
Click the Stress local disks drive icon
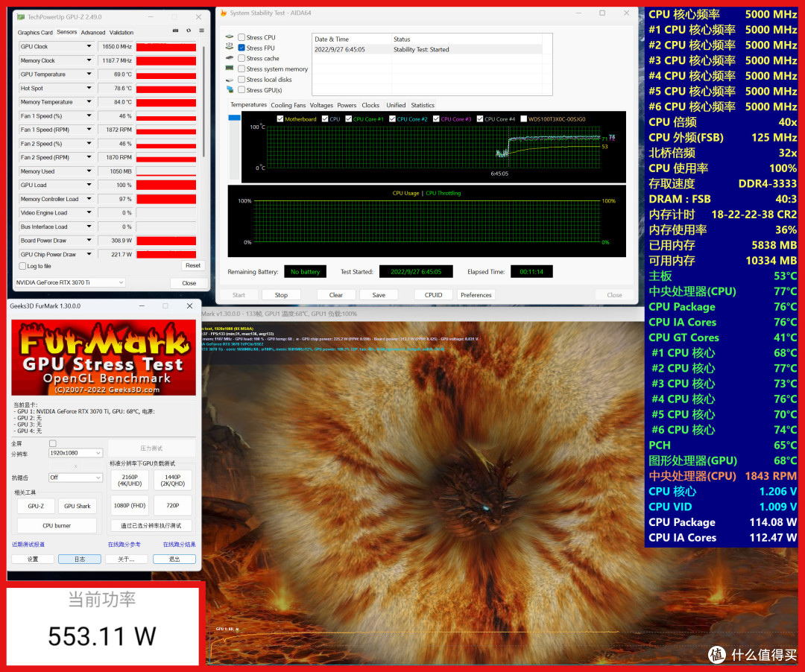[230, 80]
